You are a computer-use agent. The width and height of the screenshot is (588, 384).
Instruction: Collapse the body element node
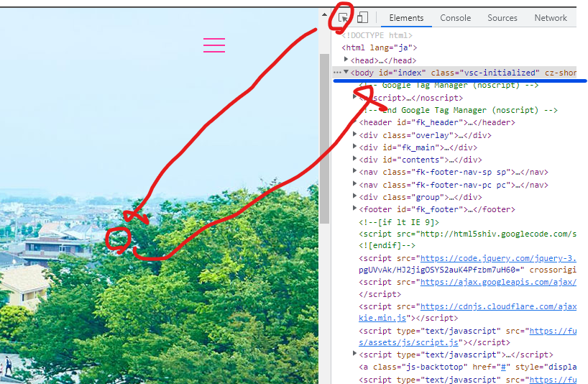346,73
